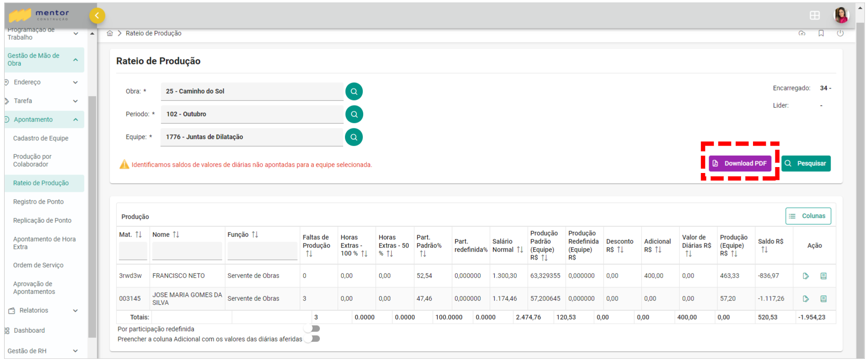Screen dimensions: 868x362
Task: Open user profile avatar
Action: [x=841, y=15]
